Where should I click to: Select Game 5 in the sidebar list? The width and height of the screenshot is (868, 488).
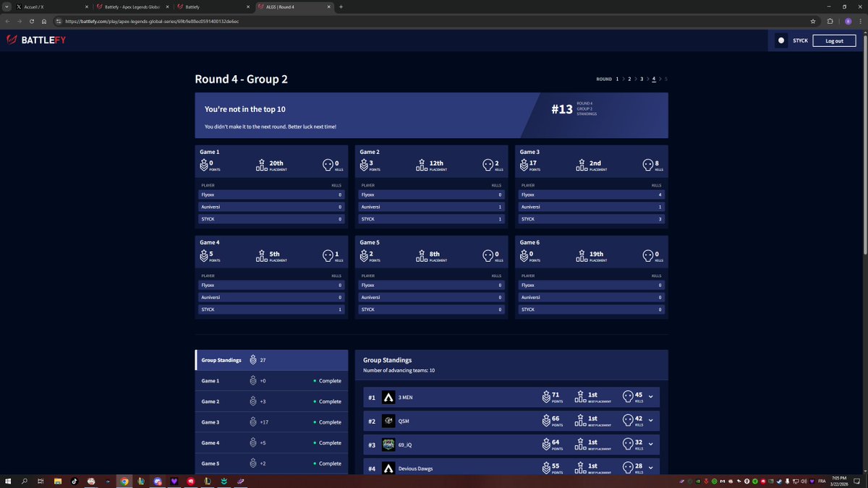pos(272,463)
